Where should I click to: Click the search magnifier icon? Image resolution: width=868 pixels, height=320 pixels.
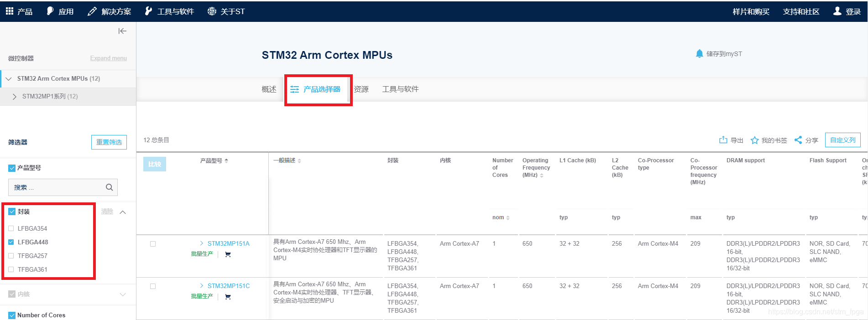pyautogui.click(x=110, y=187)
